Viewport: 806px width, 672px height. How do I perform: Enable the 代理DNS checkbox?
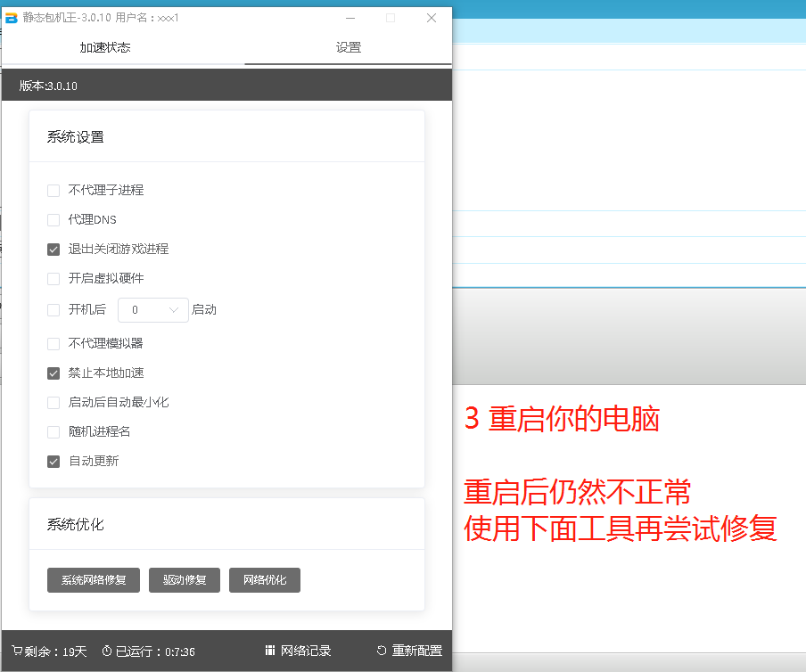coord(53,219)
